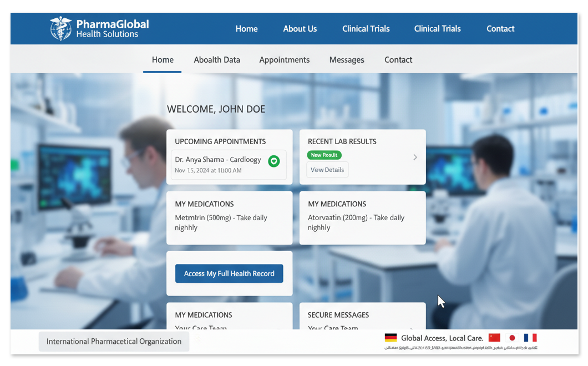Open the Secure Messages card

[x=362, y=317]
